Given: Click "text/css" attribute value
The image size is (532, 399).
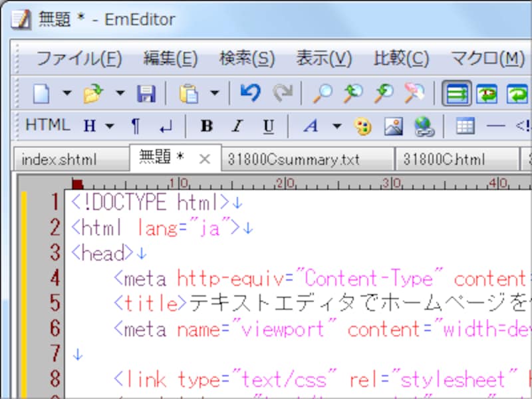Looking at the screenshot, I should (x=285, y=379).
